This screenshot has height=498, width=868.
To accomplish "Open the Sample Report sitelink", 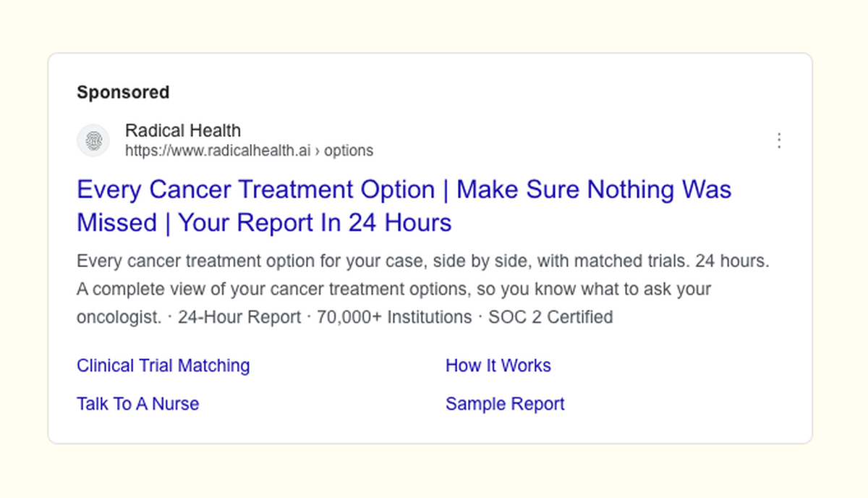I will click(505, 404).
